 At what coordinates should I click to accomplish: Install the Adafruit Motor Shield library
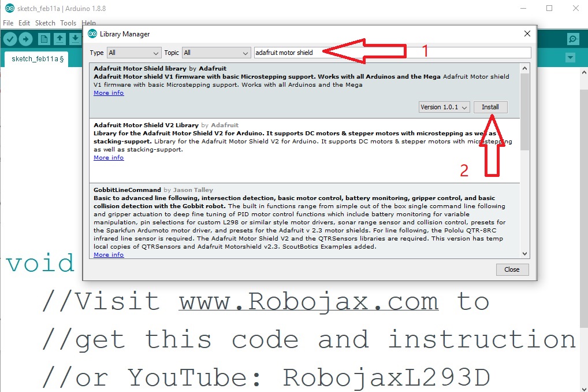click(x=490, y=107)
